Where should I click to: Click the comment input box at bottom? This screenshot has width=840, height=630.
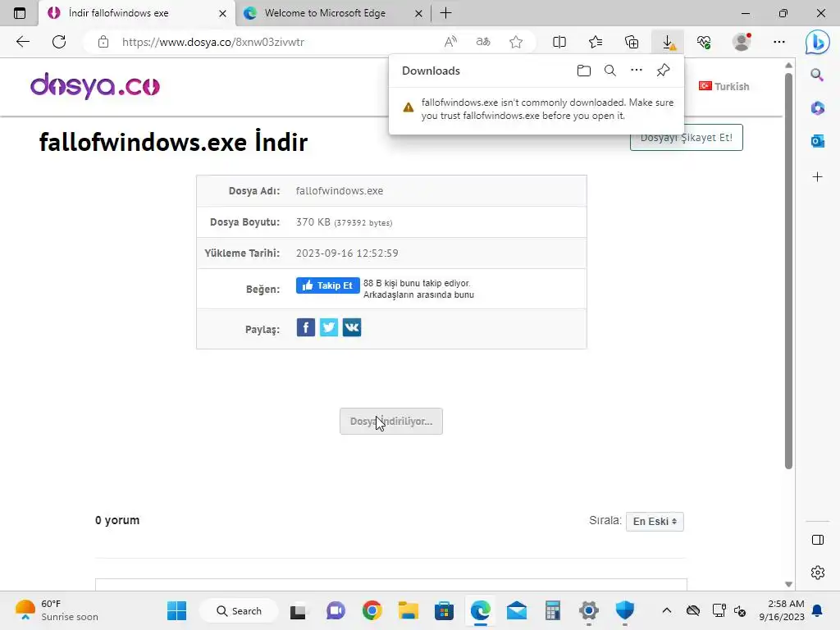pyautogui.click(x=391, y=584)
